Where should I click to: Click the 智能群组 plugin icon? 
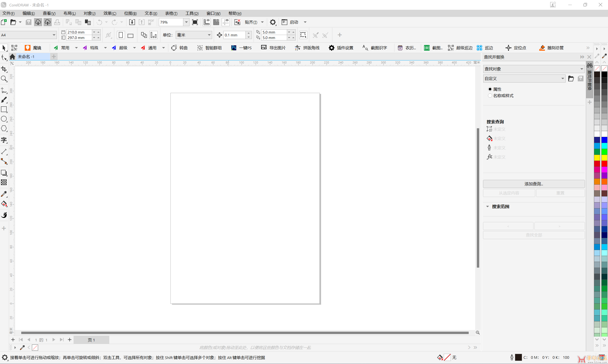coord(209,48)
